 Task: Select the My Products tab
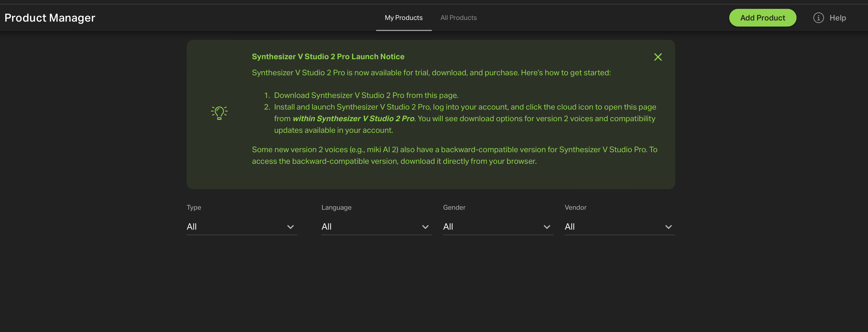404,17
